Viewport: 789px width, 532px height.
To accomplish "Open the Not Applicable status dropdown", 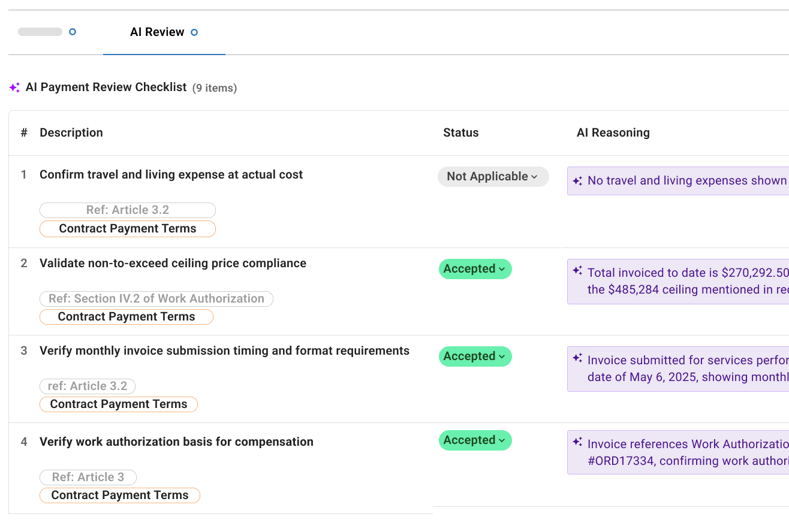I will (493, 177).
